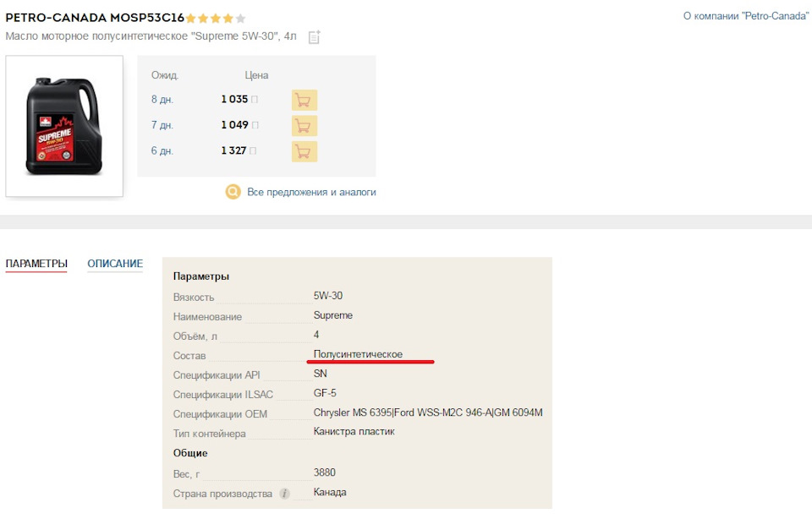Click the 8 дн. delivery time
The image size is (812, 519).
tap(162, 100)
